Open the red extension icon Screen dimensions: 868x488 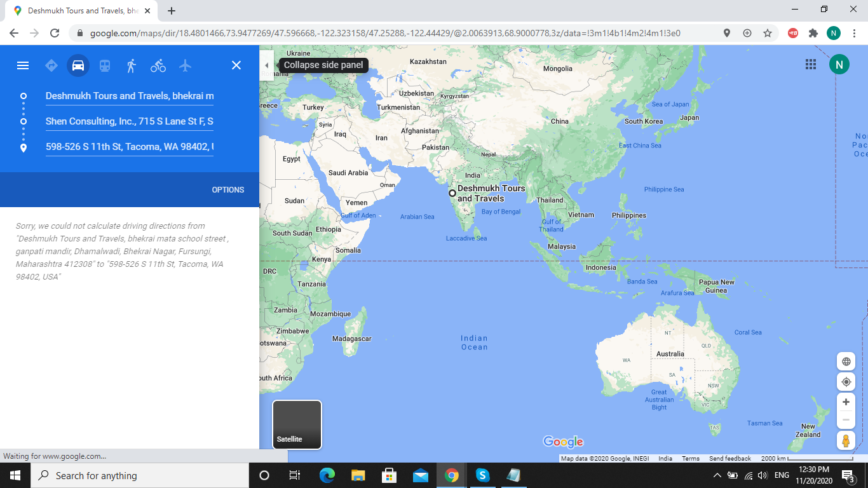(x=793, y=33)
